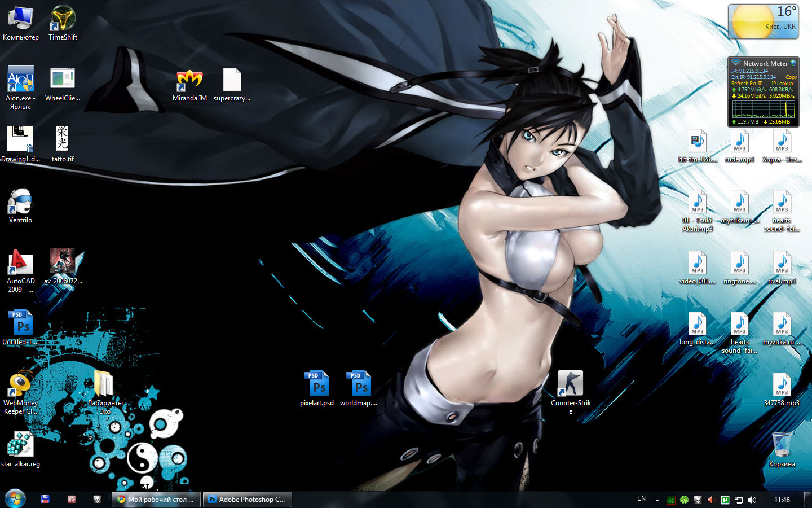
Task: Select the Корзина recycle bin icon
Action: pos(782,445)
